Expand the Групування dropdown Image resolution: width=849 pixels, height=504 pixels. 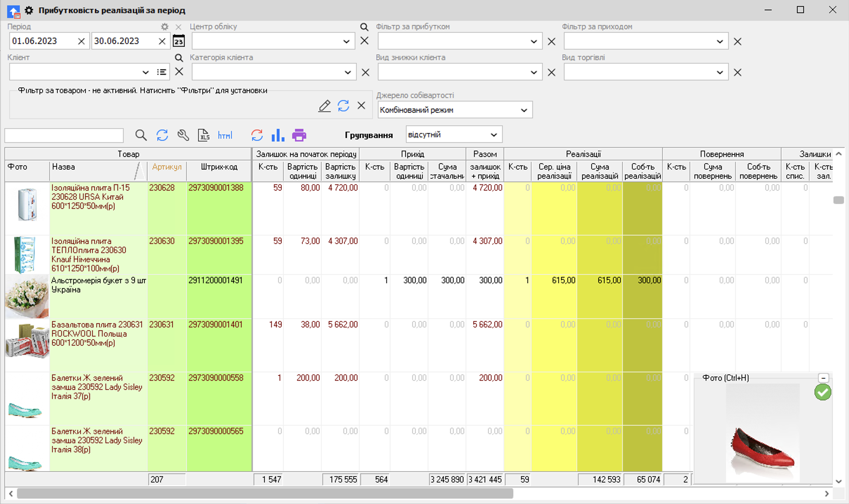[x=494, y=135]
